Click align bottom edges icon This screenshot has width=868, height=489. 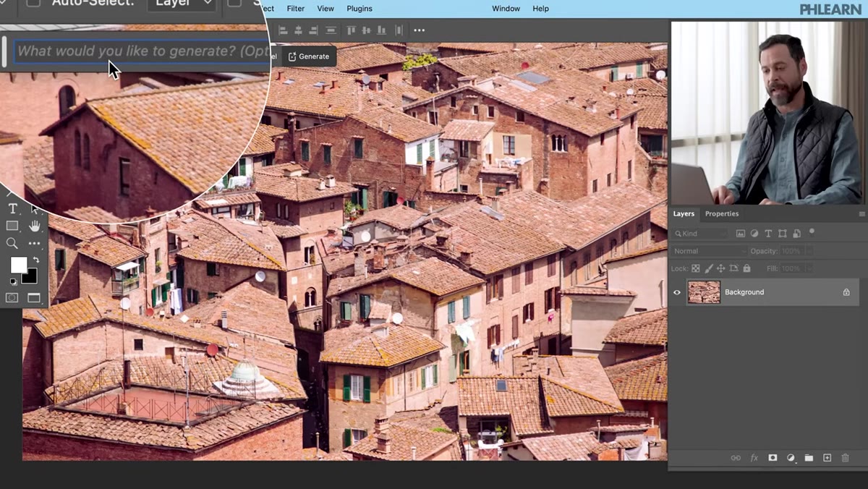pyautogui.click(x=381, y=30)
